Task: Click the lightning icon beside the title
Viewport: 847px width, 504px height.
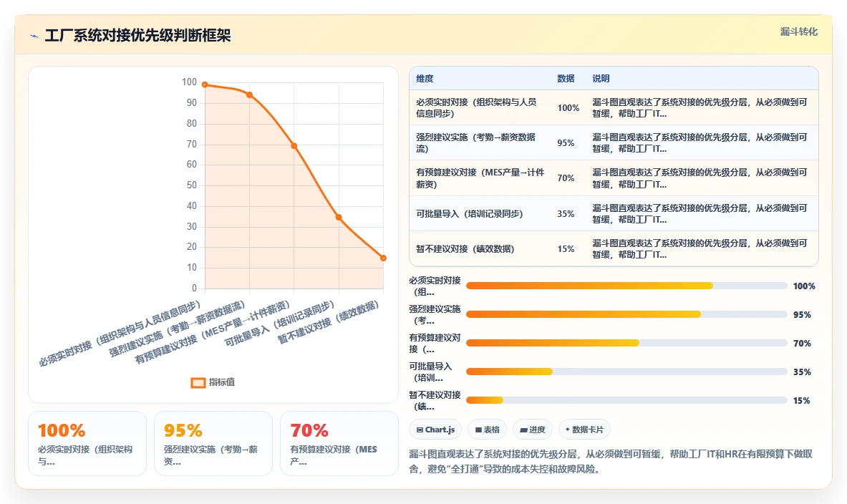Action: click(x=34, y=37)
